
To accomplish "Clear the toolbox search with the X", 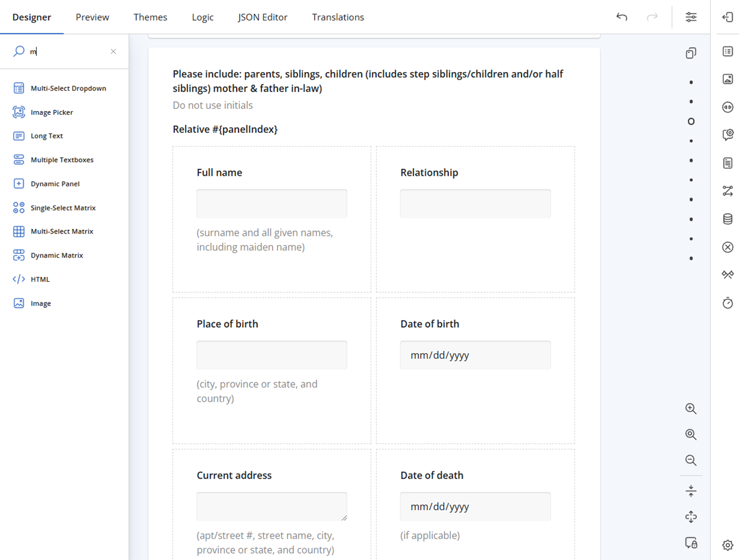I will [x=113, y=52].
